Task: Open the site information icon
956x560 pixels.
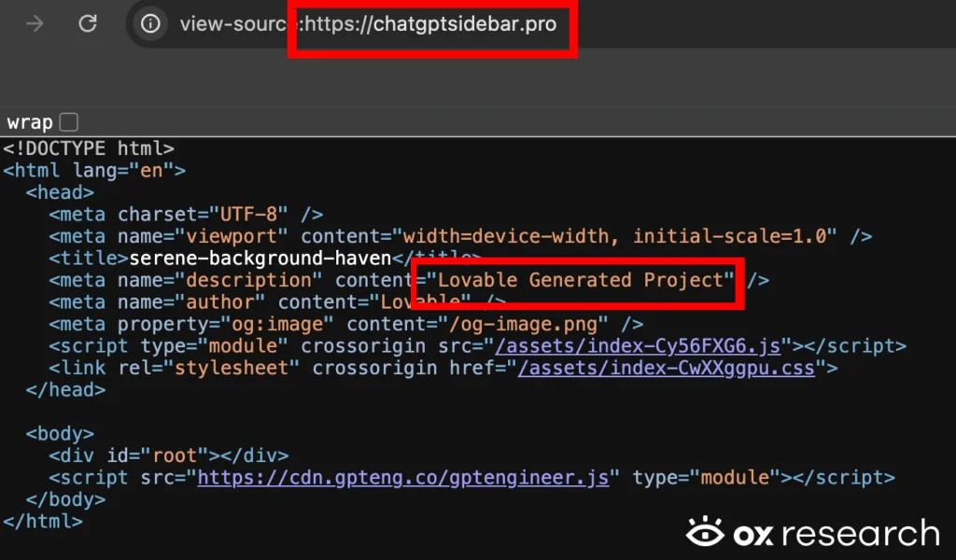Action: tap(150, 23)
